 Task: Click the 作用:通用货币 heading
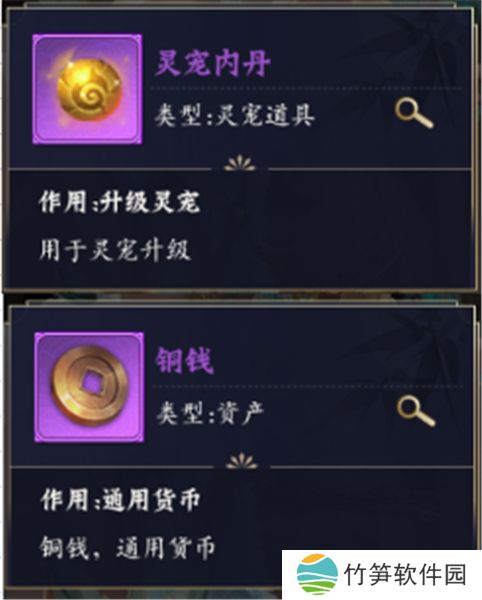pos(120,499)
